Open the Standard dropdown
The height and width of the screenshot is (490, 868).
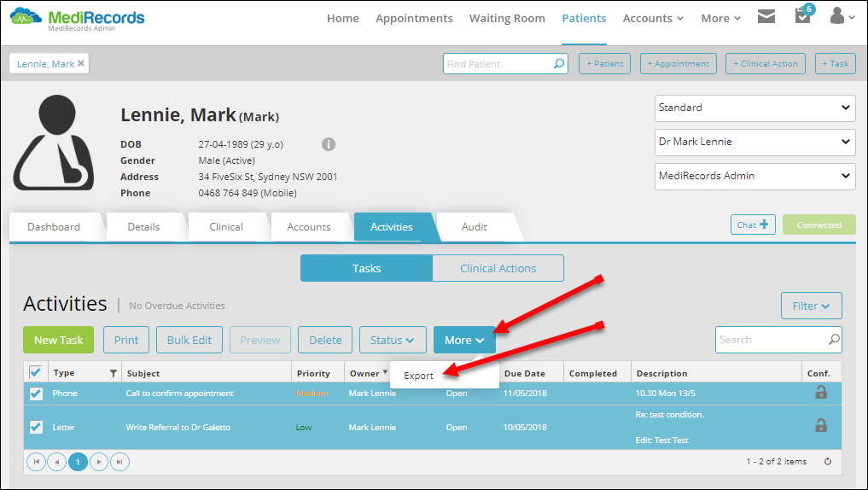pyautogui.click(x=755, y=108)
